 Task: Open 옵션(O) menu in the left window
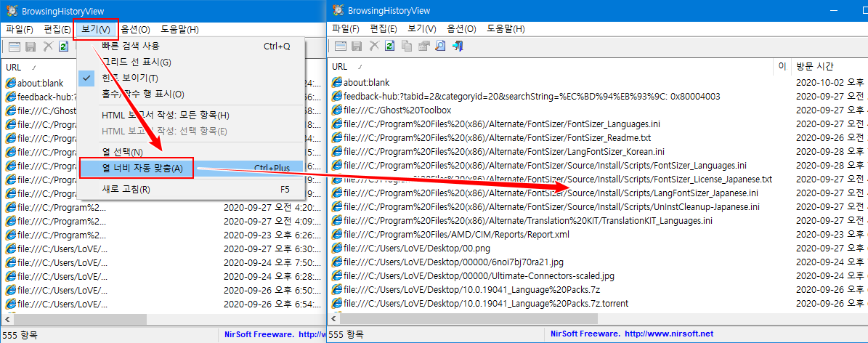click(x=136, y=29)
